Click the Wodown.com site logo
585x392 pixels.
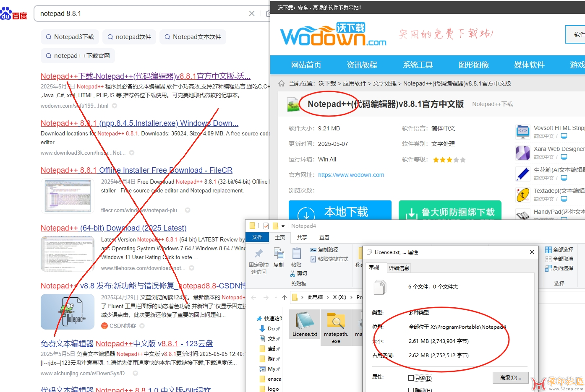click(333, 34)
